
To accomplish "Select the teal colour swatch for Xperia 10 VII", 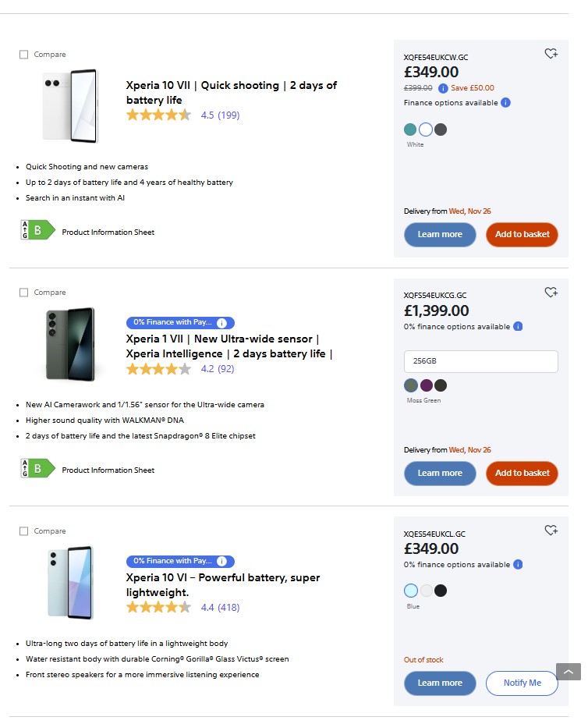I will 410,130.
